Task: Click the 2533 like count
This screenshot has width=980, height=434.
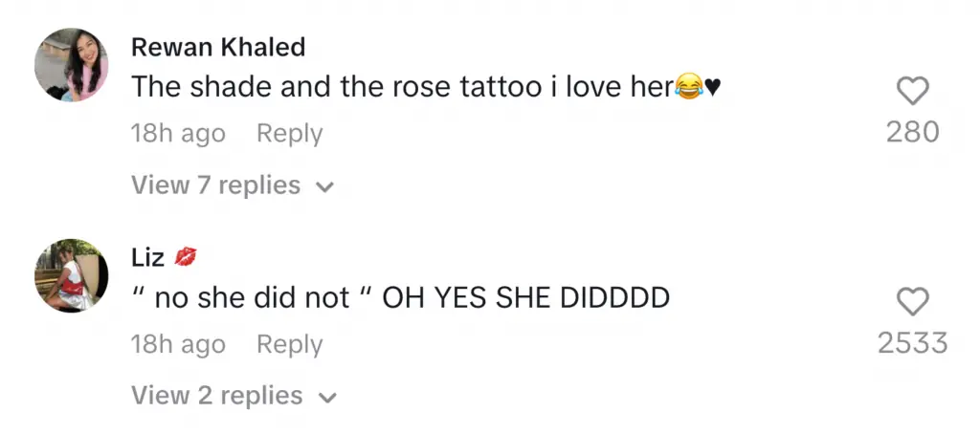Action: coord(912,343)
